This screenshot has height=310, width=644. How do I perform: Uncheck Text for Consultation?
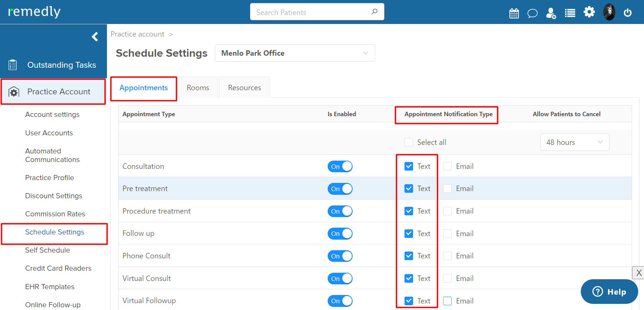click(409, 166)
